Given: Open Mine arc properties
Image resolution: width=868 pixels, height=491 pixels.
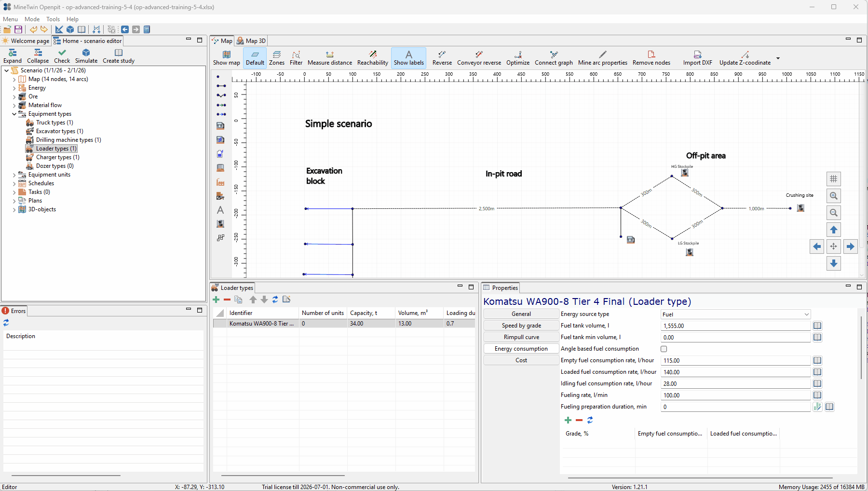Looking at the screenshot, I should (603, 58).
